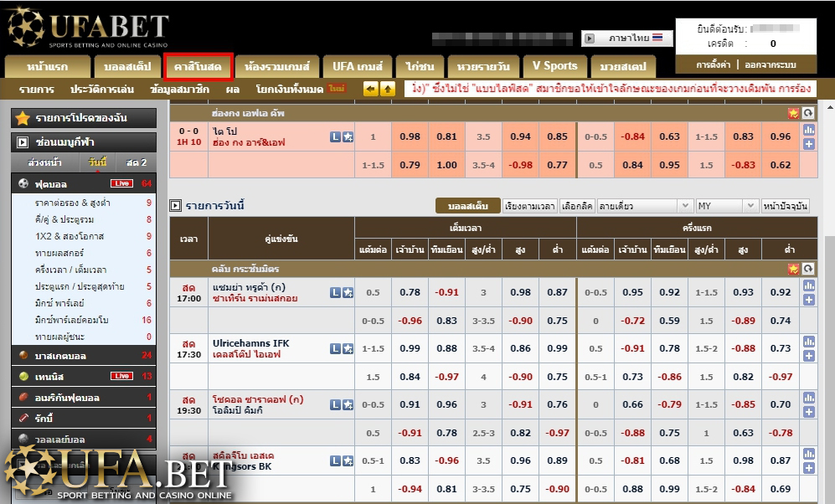Expand more bets plus for Ulricehamns IFK
The height and width of the screenshot is (504, 835).
point(809,356)
